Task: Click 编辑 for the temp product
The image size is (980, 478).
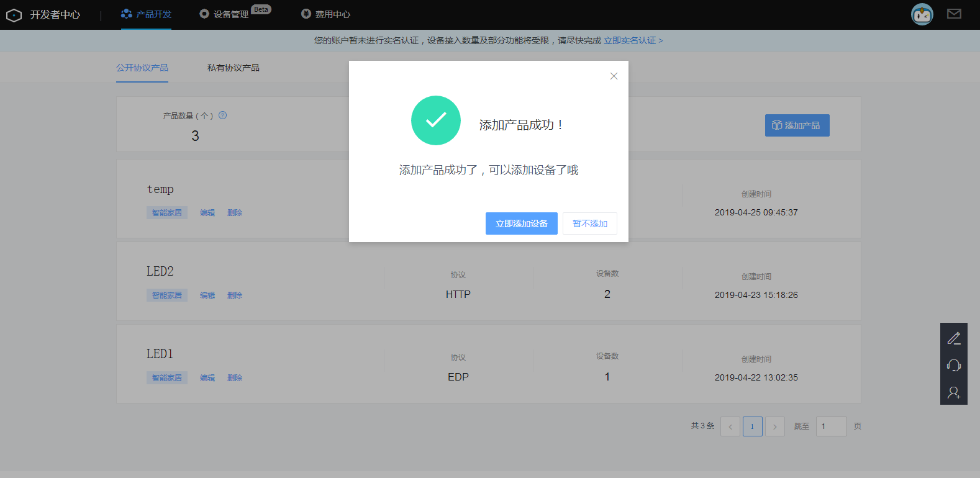Action: [x=207, y=213]
